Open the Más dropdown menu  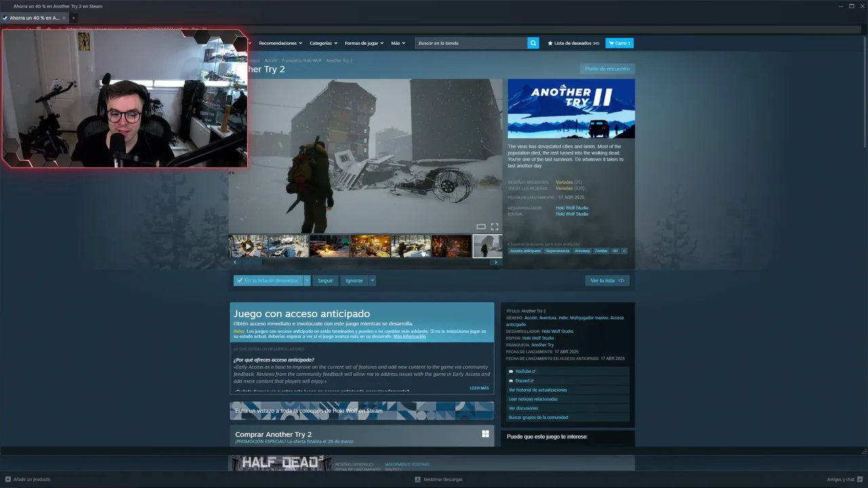click(398, 43)
